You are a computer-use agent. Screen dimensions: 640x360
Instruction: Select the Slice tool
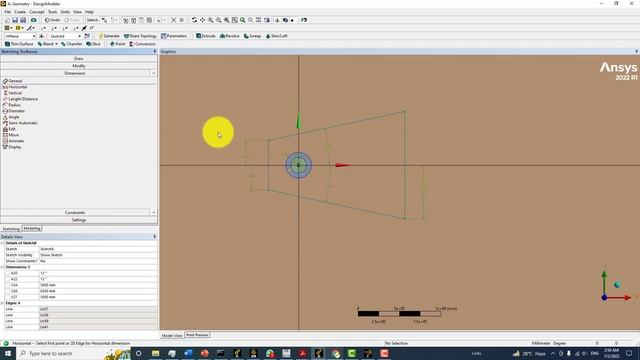tap(93, 44)
